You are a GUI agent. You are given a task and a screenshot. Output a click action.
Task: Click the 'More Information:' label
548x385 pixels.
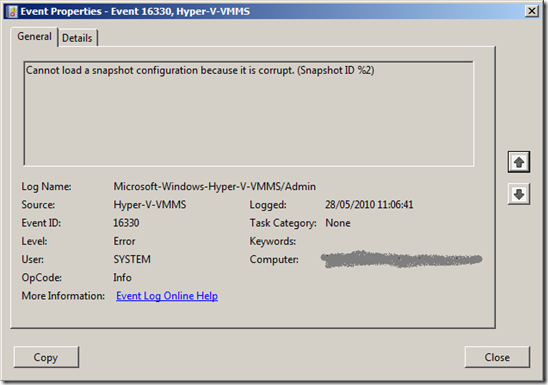tap(63, 296)
